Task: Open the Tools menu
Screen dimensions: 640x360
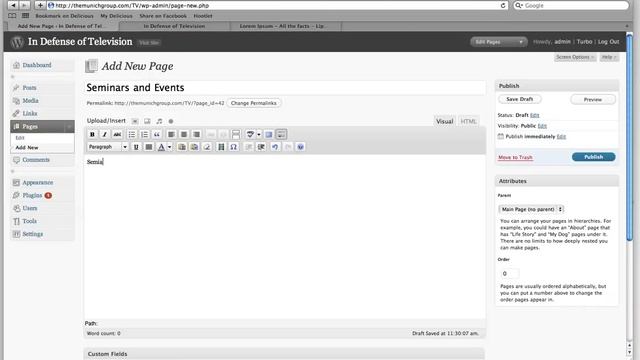Action: tap(29, 221)
